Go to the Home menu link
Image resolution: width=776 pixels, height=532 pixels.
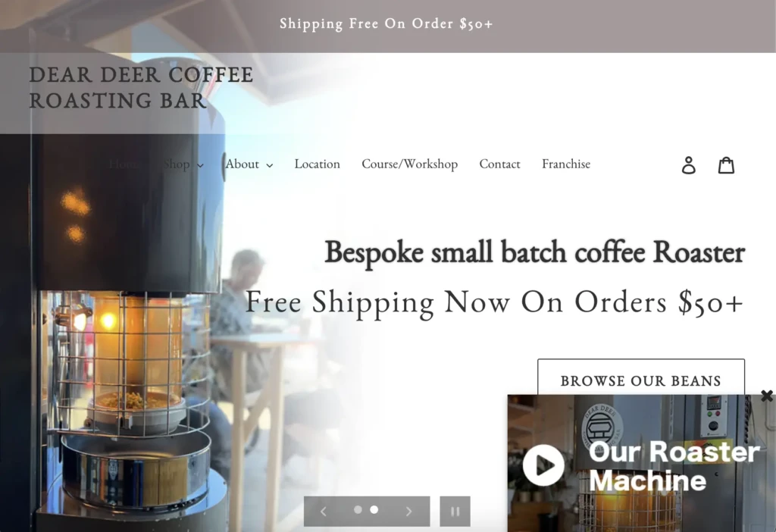(x=125, y=164)
